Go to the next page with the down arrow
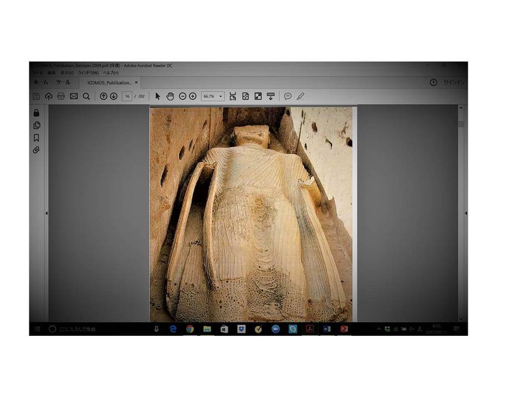 pyautogui.click(x=114, y=96)
